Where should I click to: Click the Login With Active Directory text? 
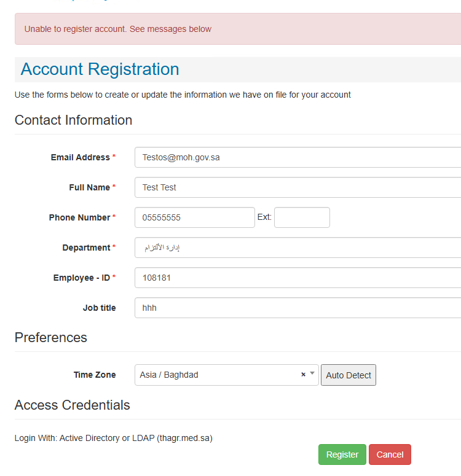pos(113,438)
